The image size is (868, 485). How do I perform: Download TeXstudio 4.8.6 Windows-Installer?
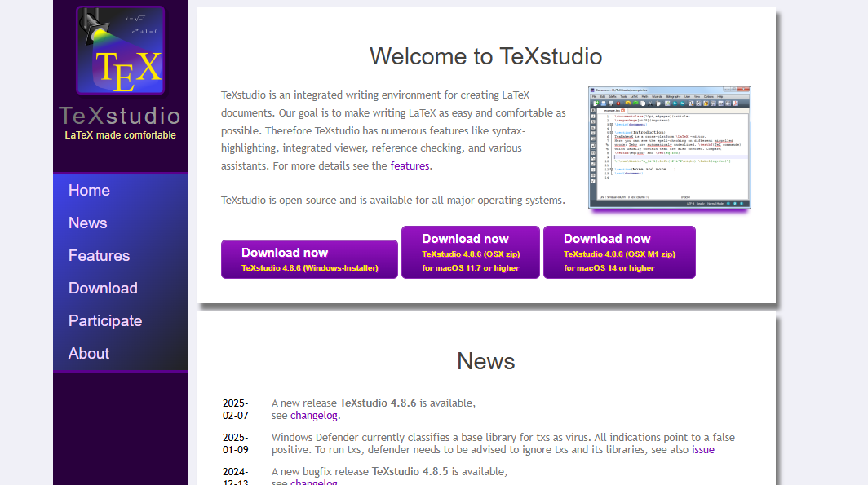coord(309,259)
